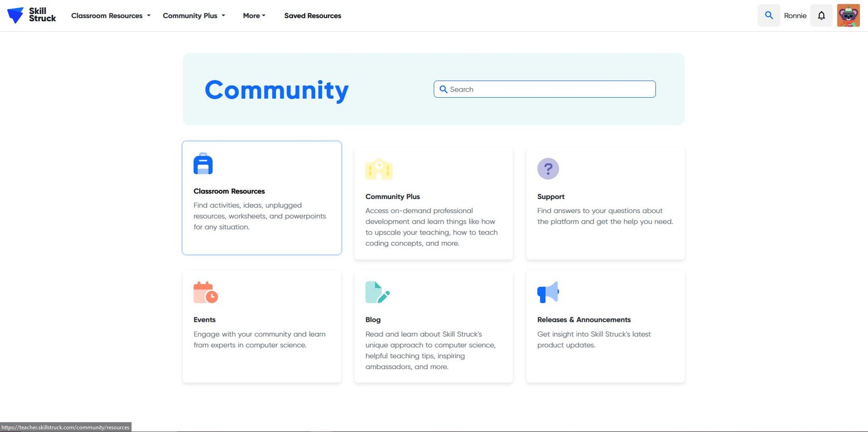The image size is (868, 432).
Task: Go to Saved Resources
Action: coord(313,16)
